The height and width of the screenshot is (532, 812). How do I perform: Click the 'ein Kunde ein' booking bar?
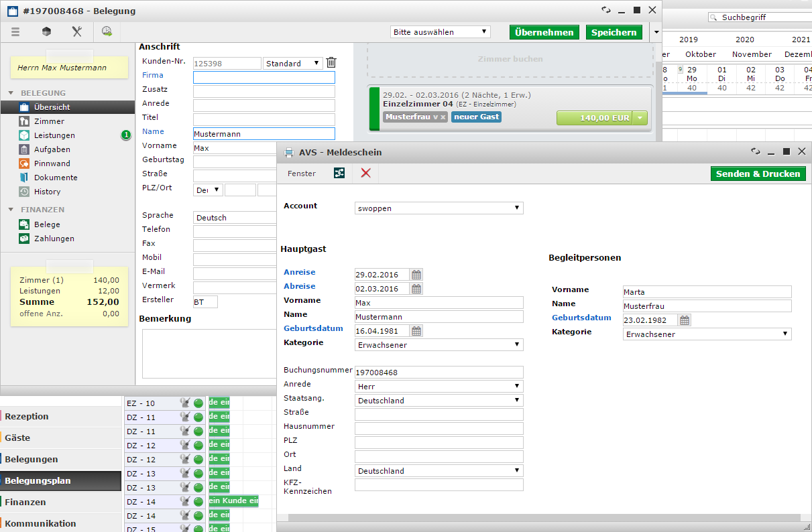pyautogui.click(x=233, y=501)
